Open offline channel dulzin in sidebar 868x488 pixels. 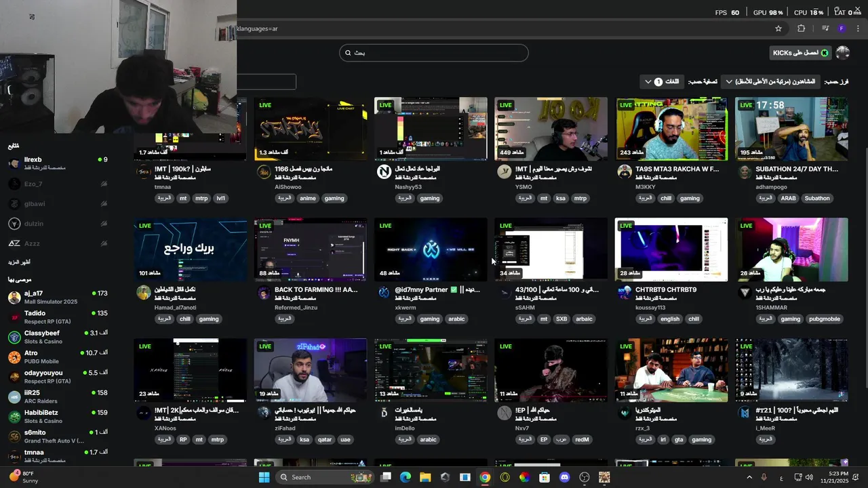tap(58, 224)
